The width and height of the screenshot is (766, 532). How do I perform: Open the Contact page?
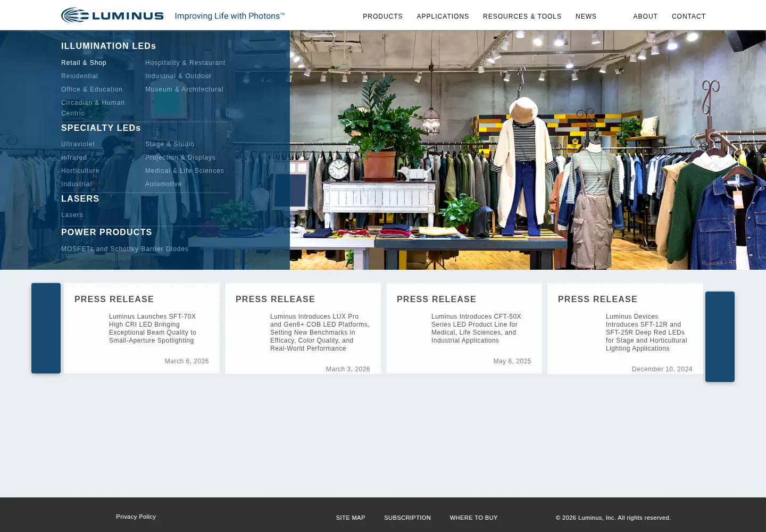click(688, 16)
